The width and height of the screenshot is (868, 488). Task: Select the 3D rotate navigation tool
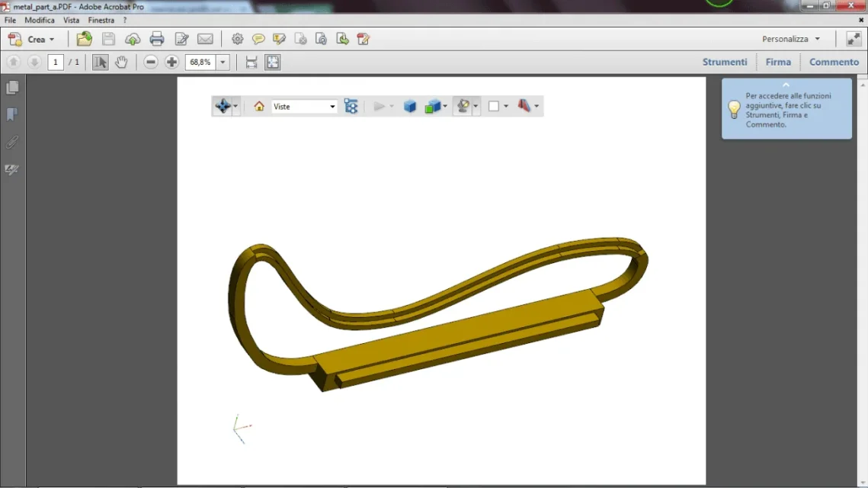pyautogui.click(x=223, y=106)
